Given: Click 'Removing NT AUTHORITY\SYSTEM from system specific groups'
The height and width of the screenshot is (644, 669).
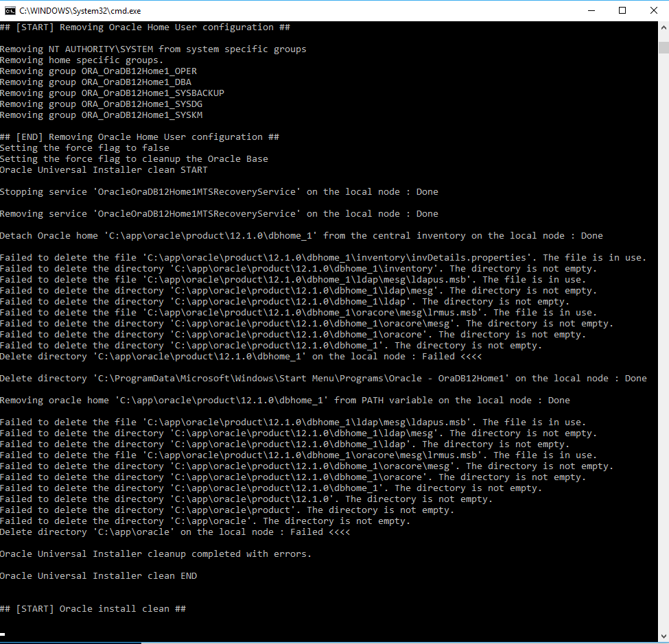Looking at the screenshot, I should [x=153, y=49].
